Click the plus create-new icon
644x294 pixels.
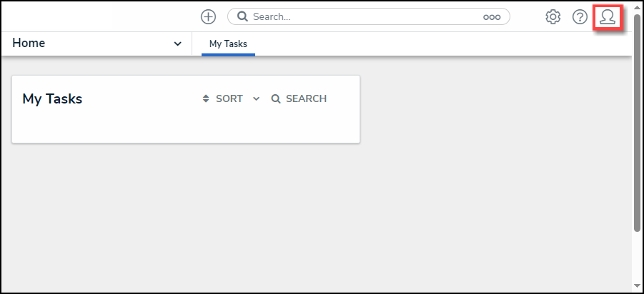click(x=208, y=16)
